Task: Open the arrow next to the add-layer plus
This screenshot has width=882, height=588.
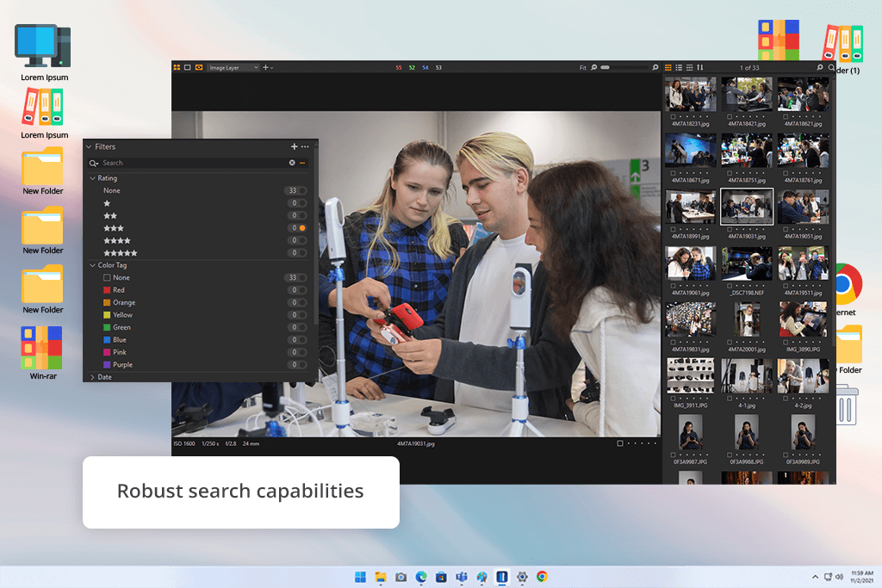Action: pyautogui.click(x=271, y=68)
